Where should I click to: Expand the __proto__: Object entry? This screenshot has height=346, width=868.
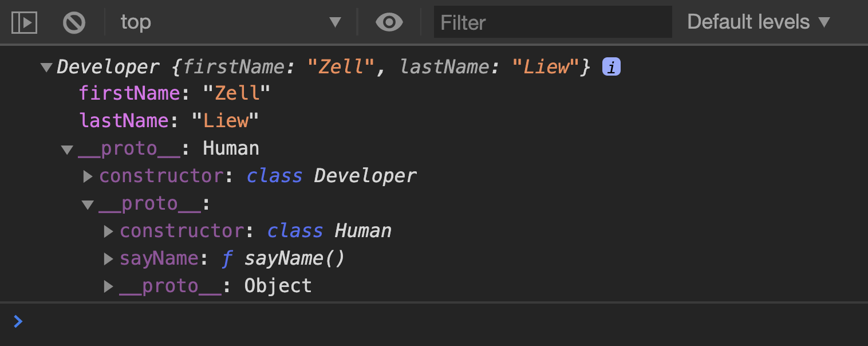(x=108, y=286)
